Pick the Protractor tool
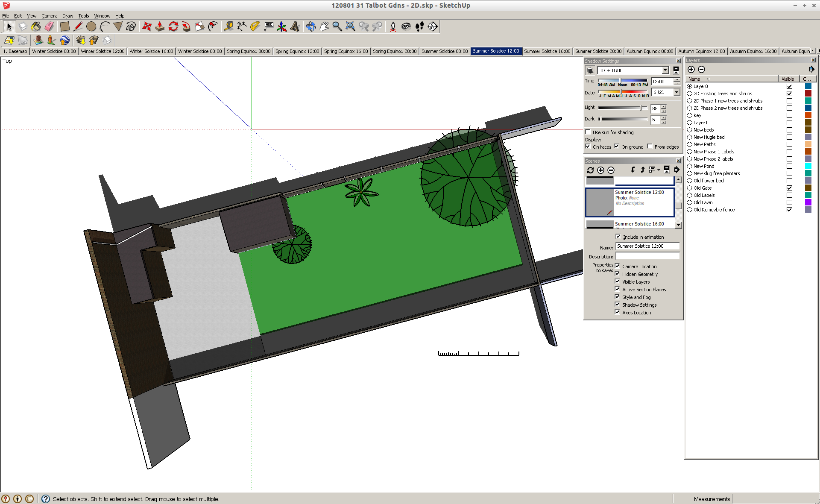Viewport: 820px width, 504px height. point(255,26)
